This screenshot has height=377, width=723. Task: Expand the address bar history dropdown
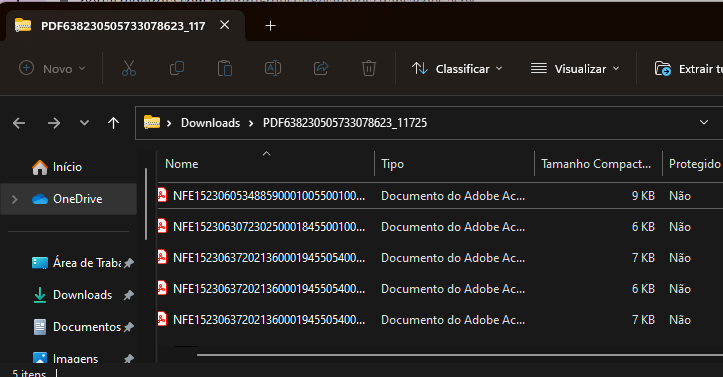(704, 123)
